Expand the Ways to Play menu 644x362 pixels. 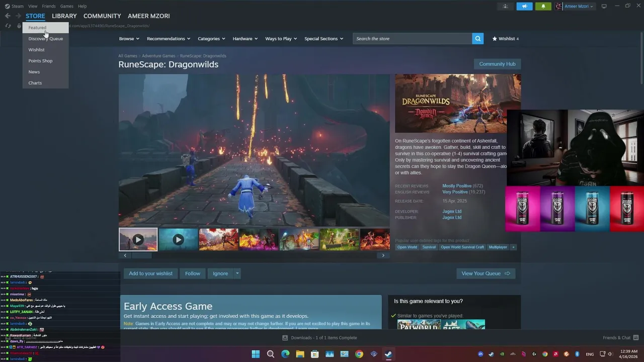281,38
